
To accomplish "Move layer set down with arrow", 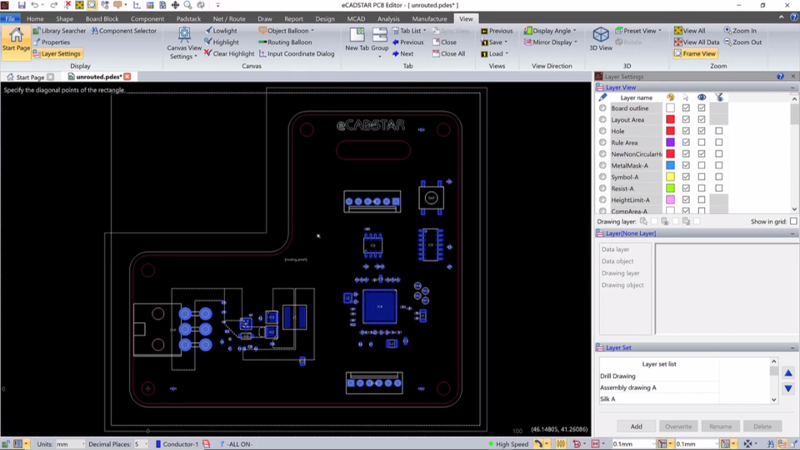I will [x=788, y=389].
